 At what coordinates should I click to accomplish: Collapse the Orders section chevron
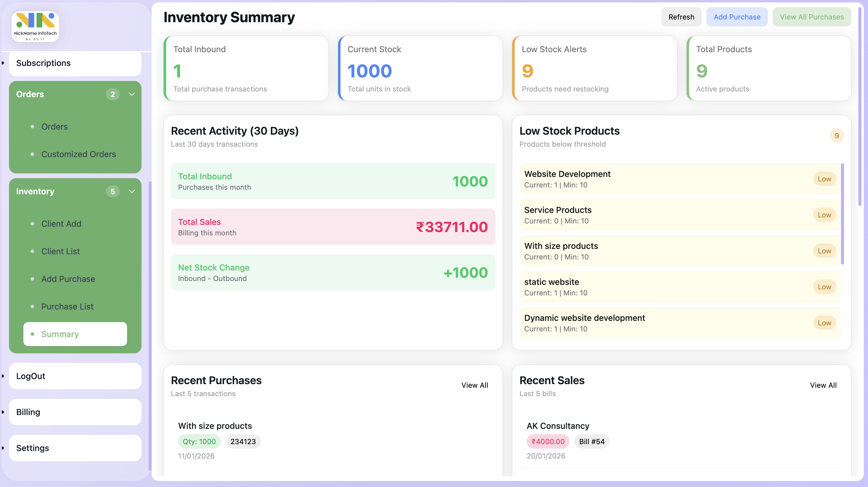132,94
